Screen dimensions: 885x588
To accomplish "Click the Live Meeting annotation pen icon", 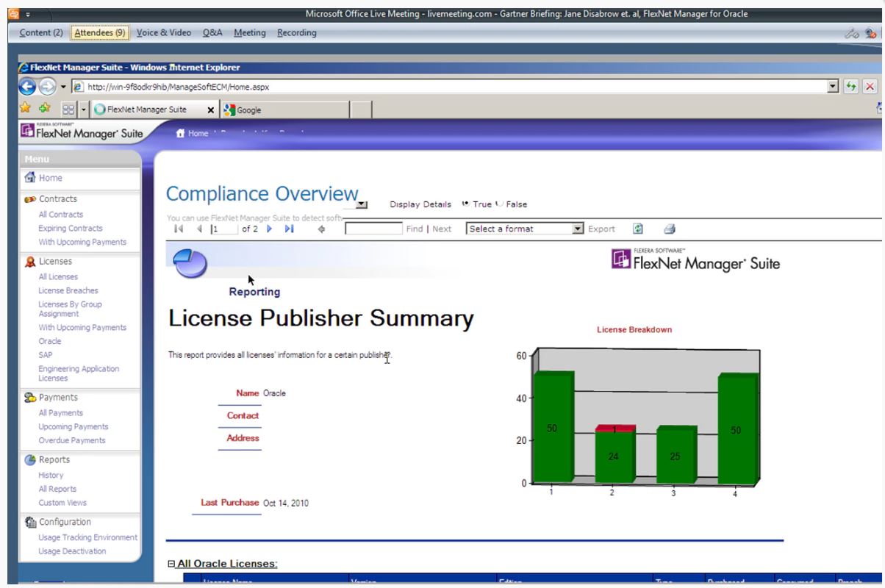I will (853, 33).
